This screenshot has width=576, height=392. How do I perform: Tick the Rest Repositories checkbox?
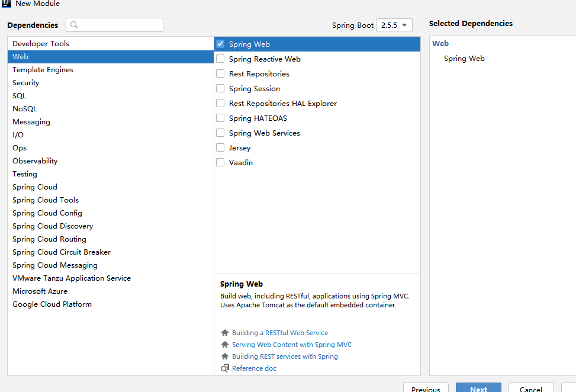(220, 73)
